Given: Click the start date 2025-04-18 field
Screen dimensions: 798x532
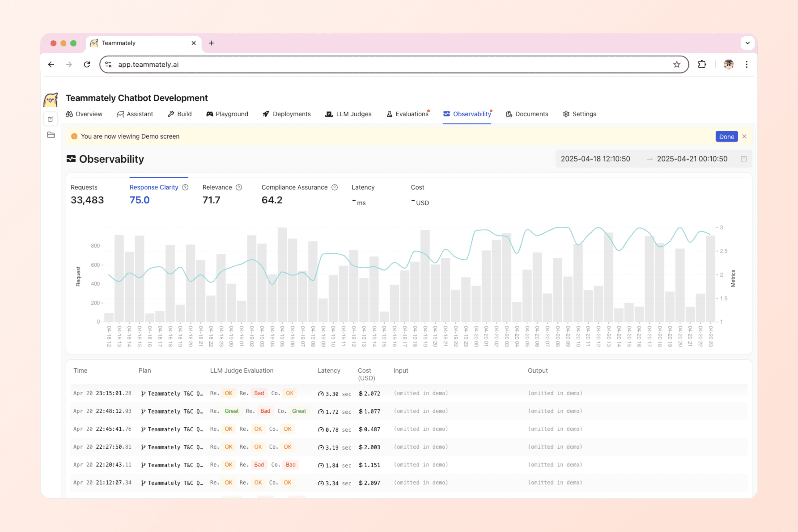Looking at the screenshot, I should (595, 159).
